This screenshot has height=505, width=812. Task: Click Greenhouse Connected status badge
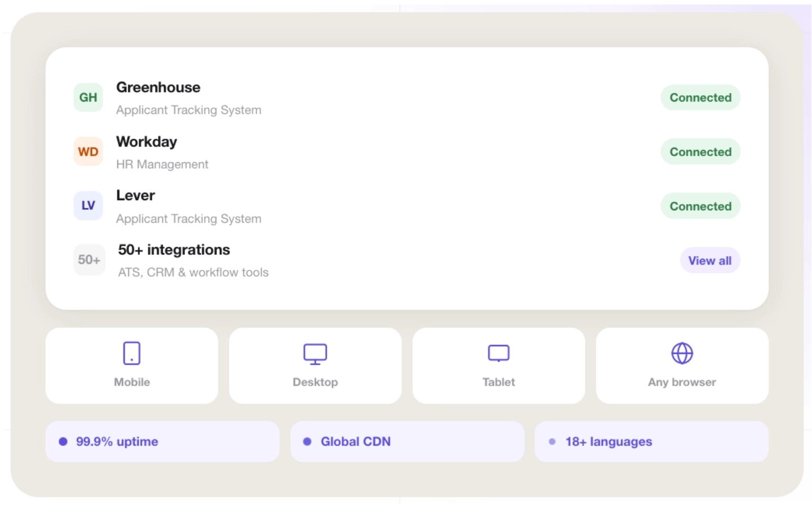point(700,98)
